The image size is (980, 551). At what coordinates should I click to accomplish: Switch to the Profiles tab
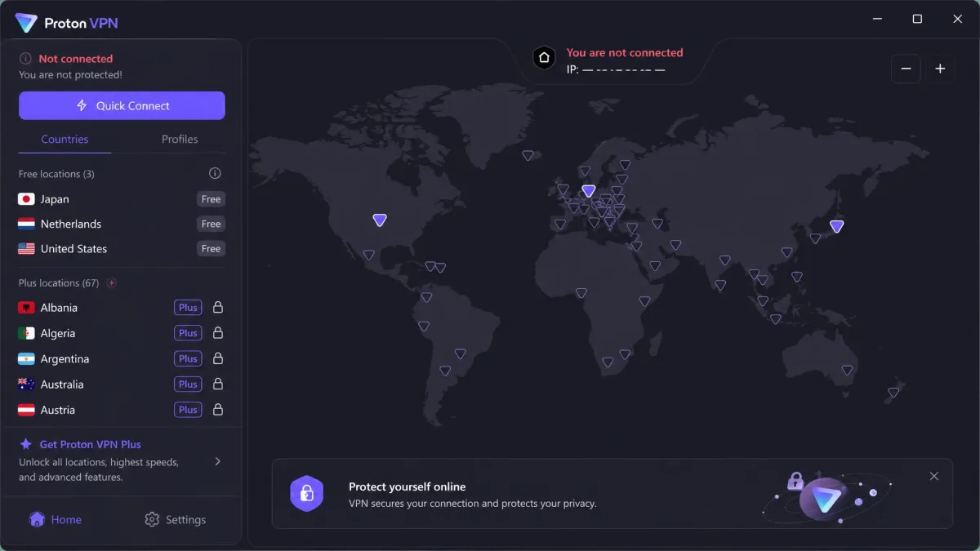pyautogui.click(x=180, y=139)
